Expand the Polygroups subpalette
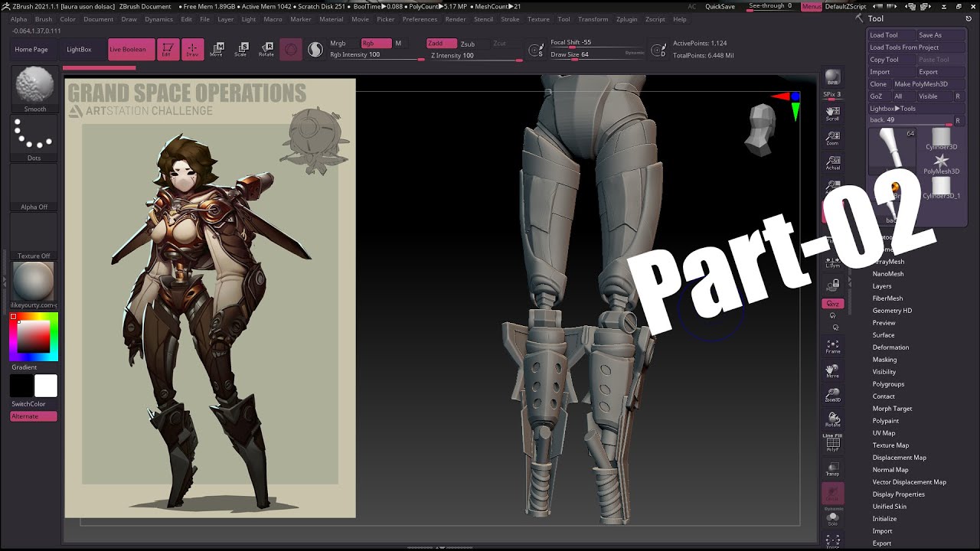Viewport: 980px width, 551px height. click(x=888, y=384)
